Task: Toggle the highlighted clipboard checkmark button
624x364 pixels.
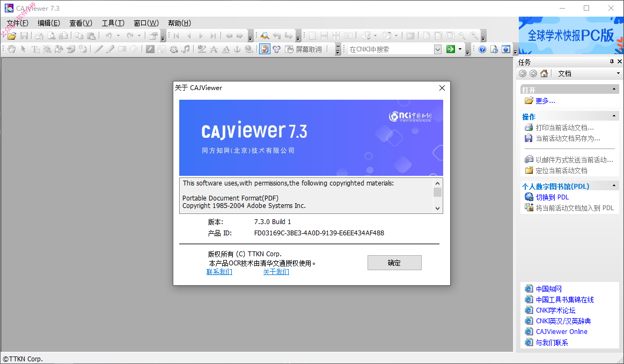Action: 265,49
